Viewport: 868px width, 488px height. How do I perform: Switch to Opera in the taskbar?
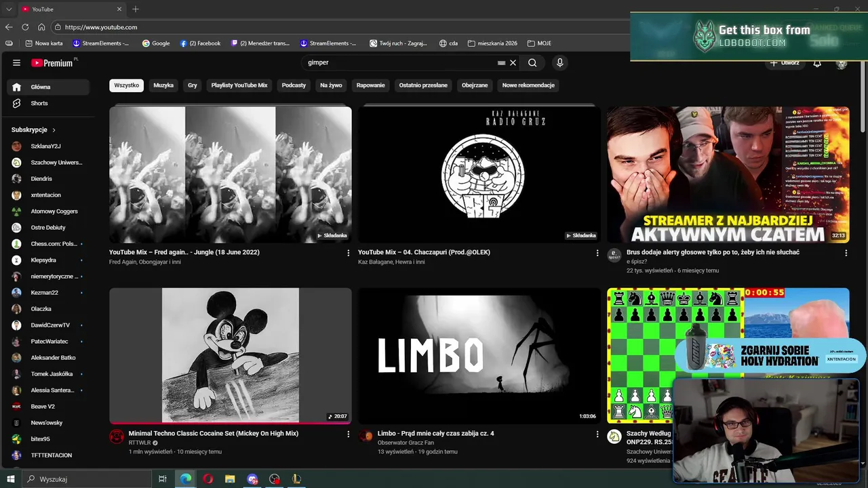click(x=208, y=479)
